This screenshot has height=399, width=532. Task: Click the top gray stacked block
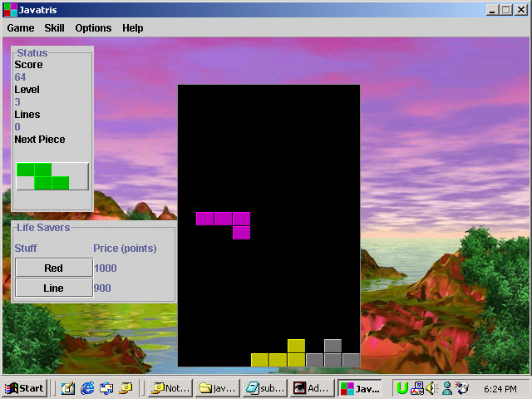[332, 346]
